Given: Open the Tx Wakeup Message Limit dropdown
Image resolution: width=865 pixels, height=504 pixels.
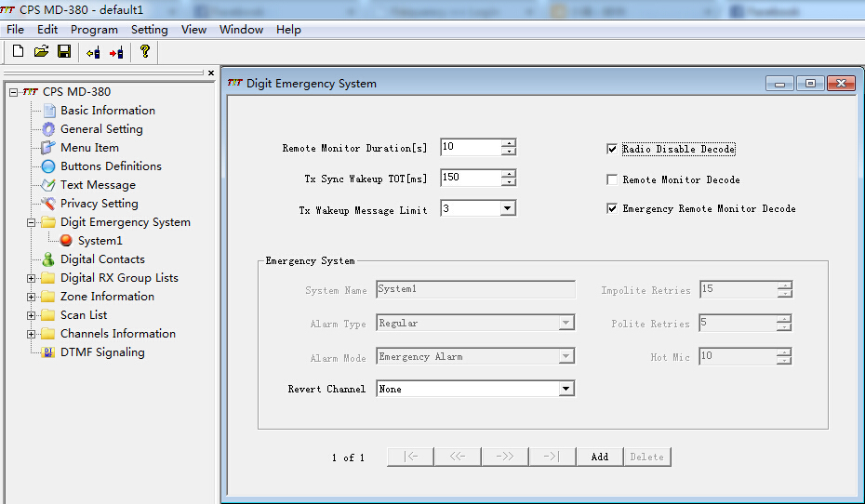Looking at the screenshot, I should (x=508, y=208).
